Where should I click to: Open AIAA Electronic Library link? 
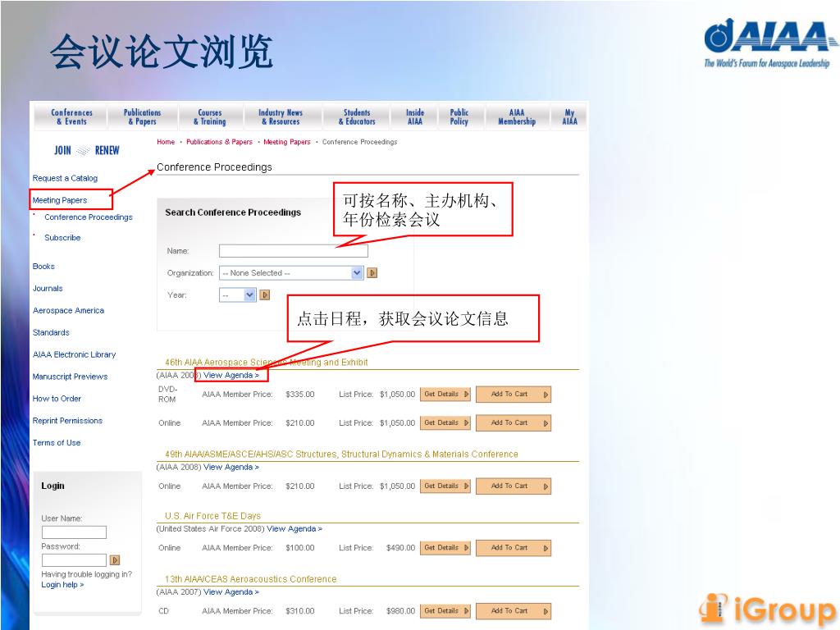[x=74, y=354]
